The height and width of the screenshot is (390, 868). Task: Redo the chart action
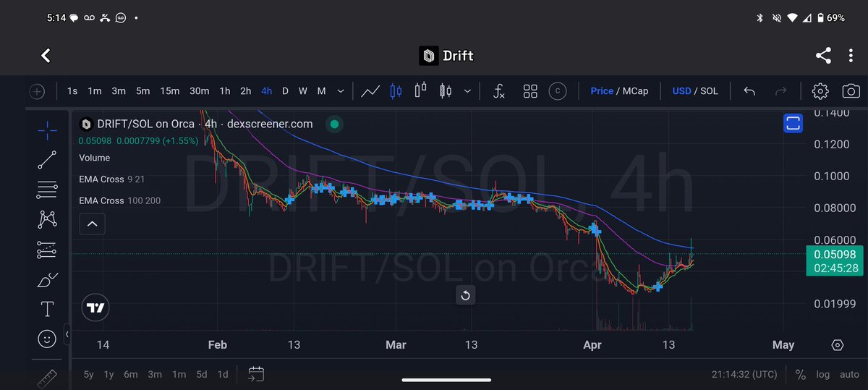coord(780,91)
